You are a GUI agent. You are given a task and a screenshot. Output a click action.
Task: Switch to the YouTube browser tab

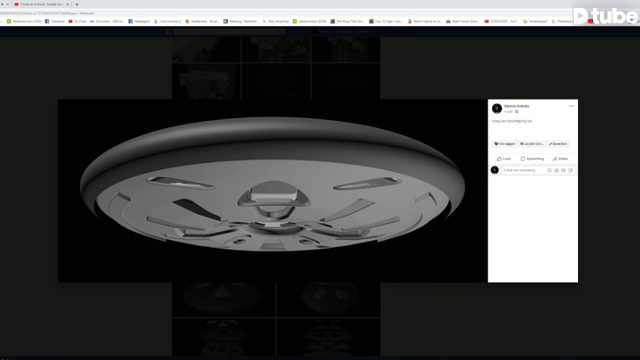[41, 4]
